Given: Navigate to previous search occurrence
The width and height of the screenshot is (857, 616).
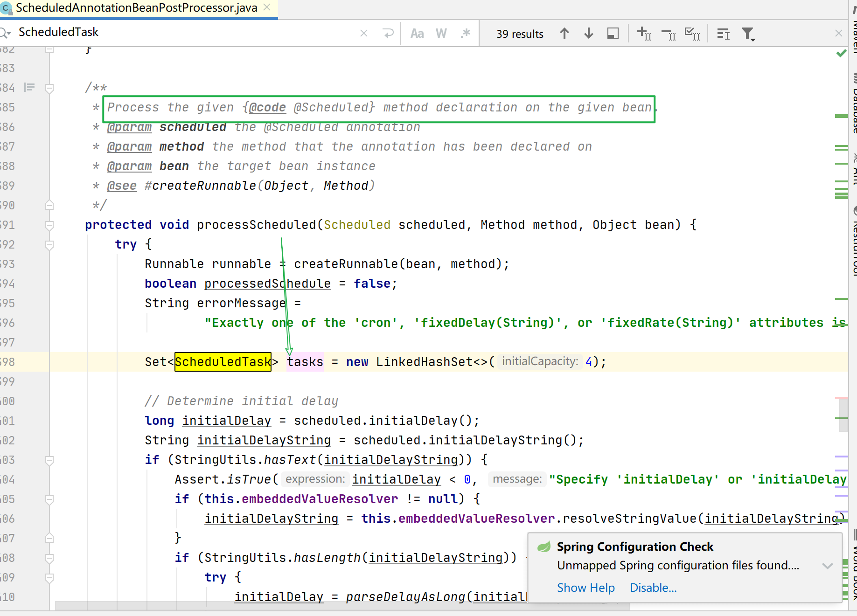Looking at the screenshot, I should 564,33.
